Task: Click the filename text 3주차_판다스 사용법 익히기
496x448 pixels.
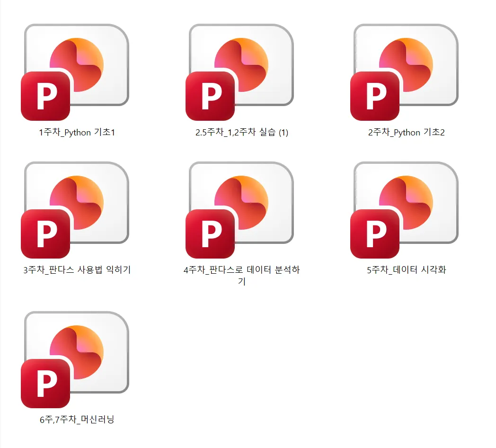Action: pyautogui.click(x=77, y=270)
